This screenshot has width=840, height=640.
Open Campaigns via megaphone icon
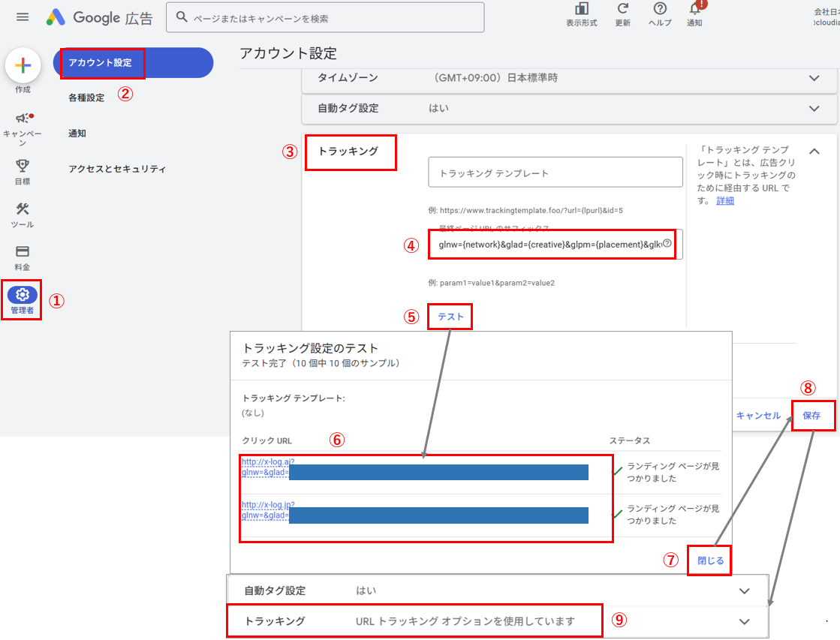[23, 119]
